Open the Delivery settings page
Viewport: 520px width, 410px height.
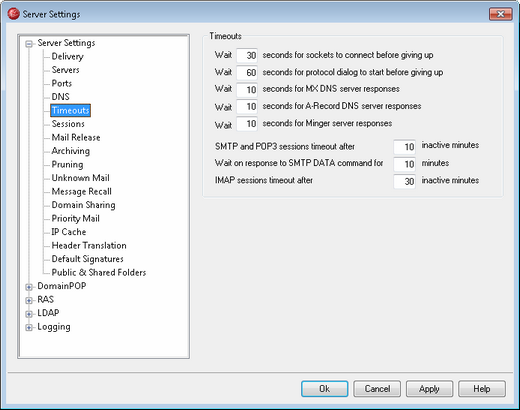coord(67,56)
